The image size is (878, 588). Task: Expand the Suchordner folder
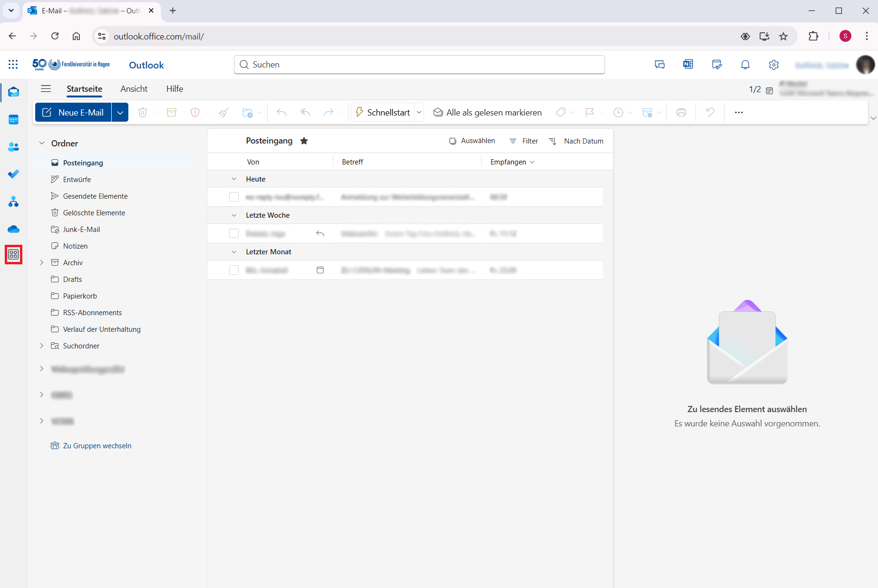42,346
